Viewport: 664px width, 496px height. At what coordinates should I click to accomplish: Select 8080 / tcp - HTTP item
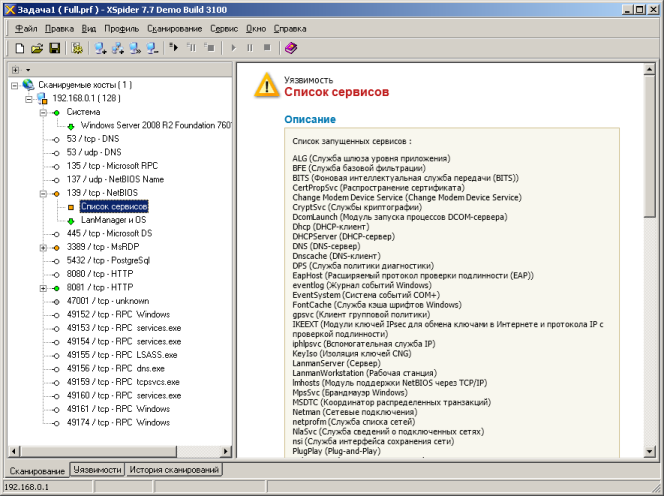(100, 274)
